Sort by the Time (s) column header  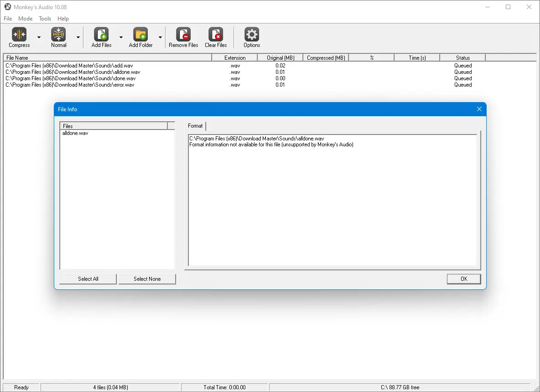tap(417, 58)
